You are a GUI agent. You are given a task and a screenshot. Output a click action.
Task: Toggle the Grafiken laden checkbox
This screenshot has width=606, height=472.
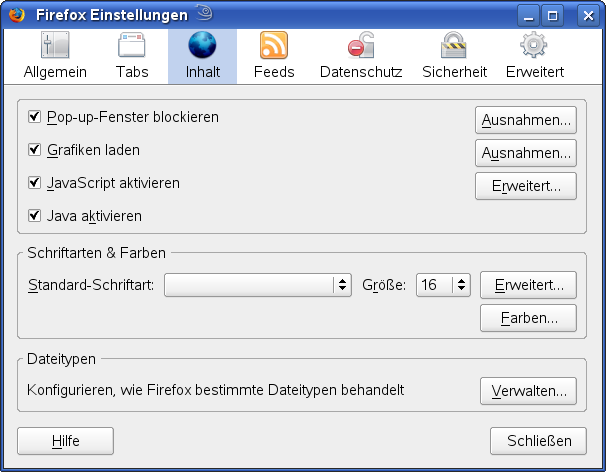(x=34, y=150)
